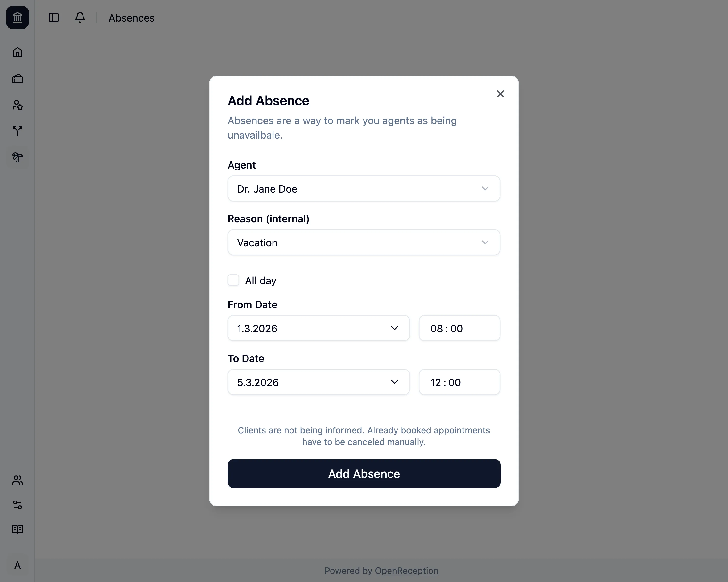Open the From Date picker showing 1.3.2026
The height and width of the screenshot is (582, 728).
[318, 328]
